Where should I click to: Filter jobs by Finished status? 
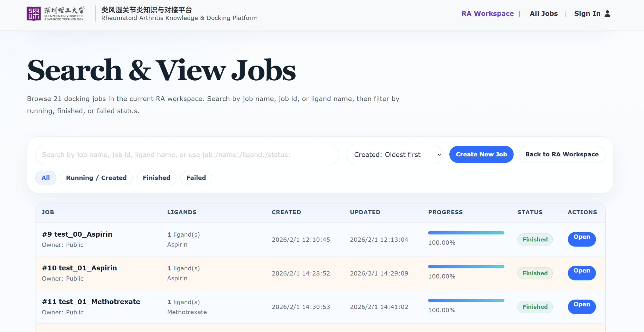click(x=156, y=178)
